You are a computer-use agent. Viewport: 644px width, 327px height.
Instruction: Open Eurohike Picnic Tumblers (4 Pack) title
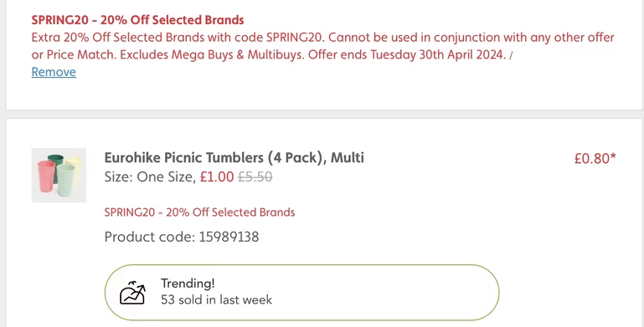click(x=234, y=157)
